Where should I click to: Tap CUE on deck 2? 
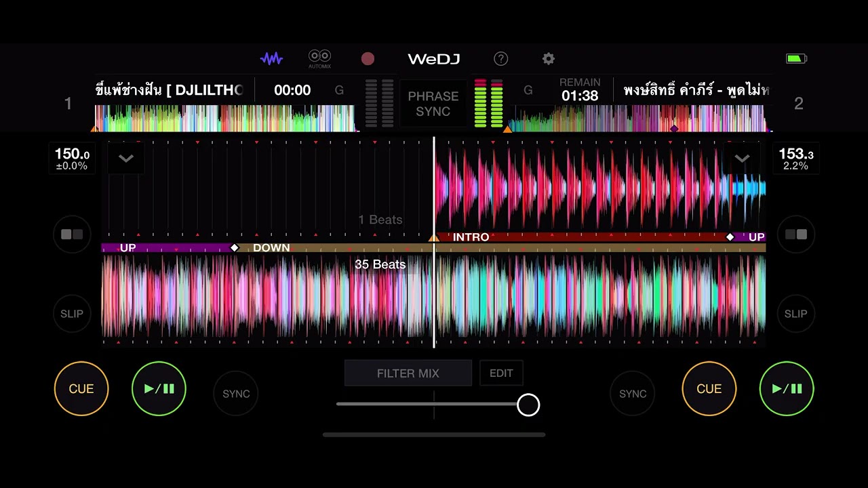coord(709,389)
